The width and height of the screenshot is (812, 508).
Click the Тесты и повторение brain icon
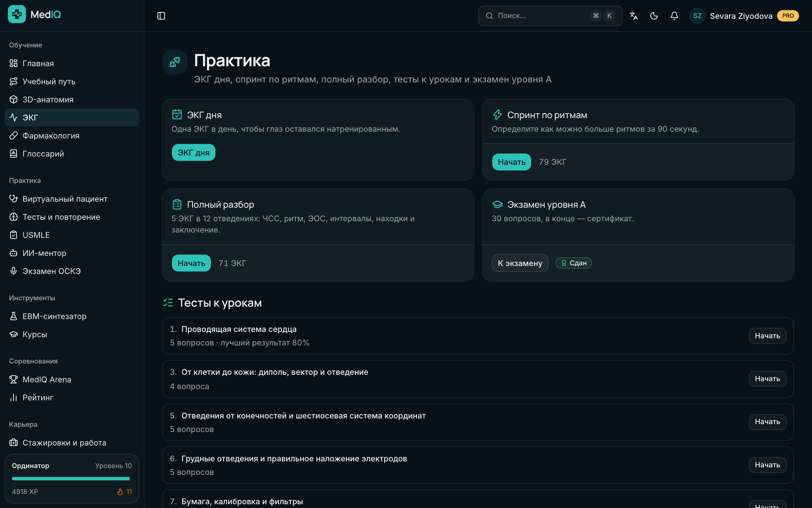point(14,217)
